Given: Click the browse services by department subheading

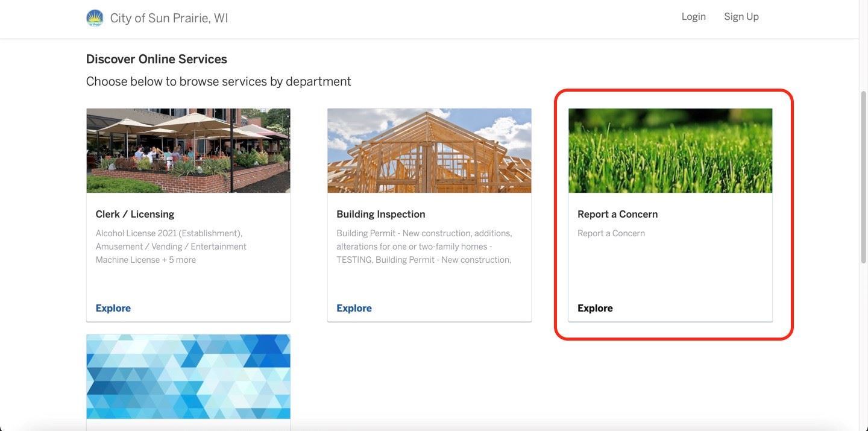Looking at the screenshot, I should tap(219, 81).
